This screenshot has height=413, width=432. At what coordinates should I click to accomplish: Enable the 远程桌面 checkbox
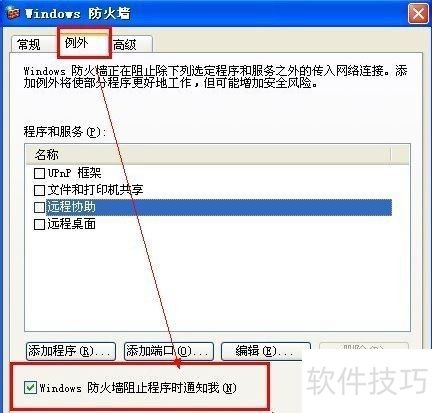click(x=39, y=224)
